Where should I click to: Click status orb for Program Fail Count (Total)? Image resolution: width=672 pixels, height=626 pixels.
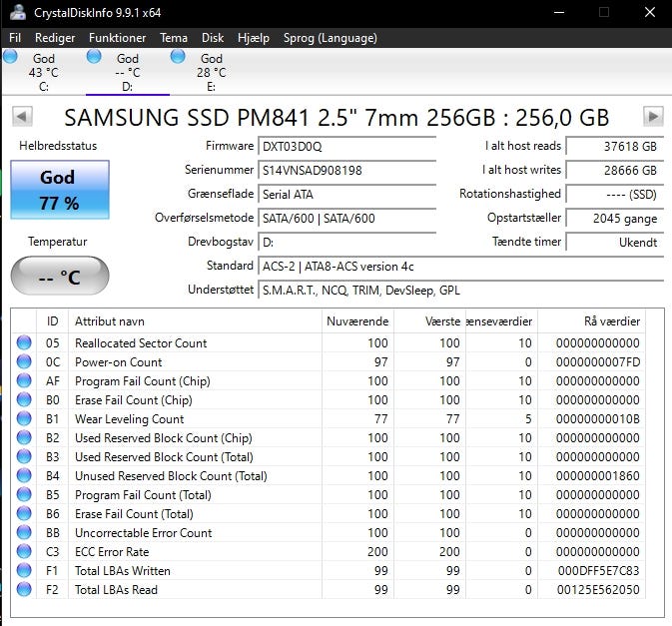(24, 495)
